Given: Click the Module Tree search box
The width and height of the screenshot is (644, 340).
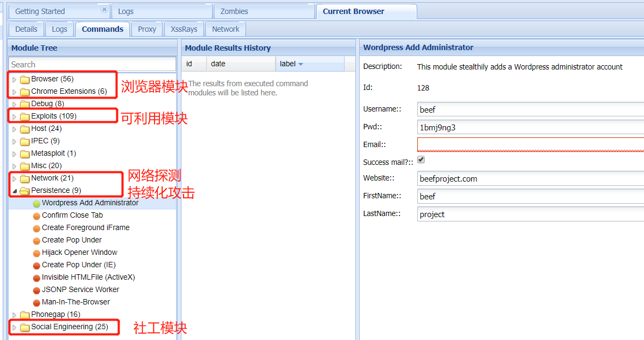Looking at the screenshot, I should (x=93, y=65).
